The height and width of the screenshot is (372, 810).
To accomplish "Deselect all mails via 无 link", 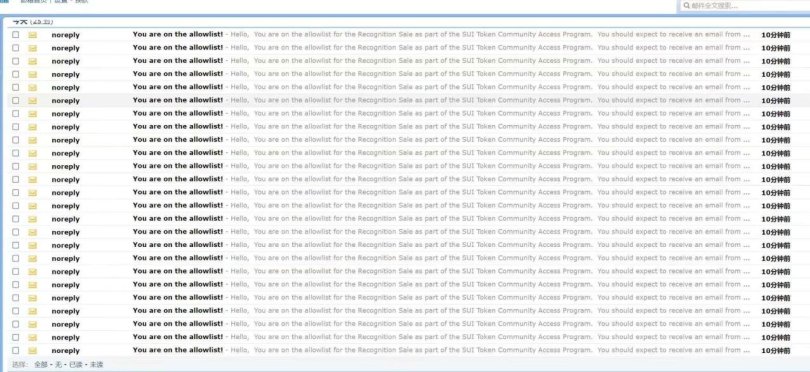I will coord(58,364).
